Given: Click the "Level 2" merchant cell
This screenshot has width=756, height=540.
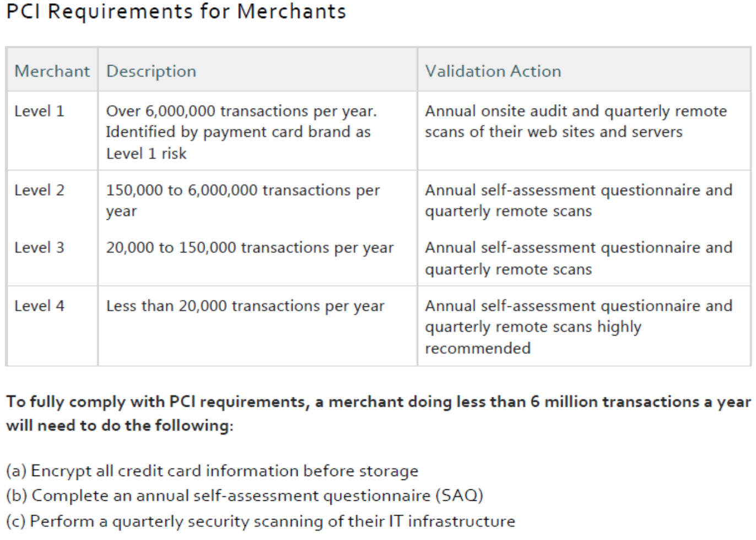Looking at the screenshot, I should [x=39, y=191].
